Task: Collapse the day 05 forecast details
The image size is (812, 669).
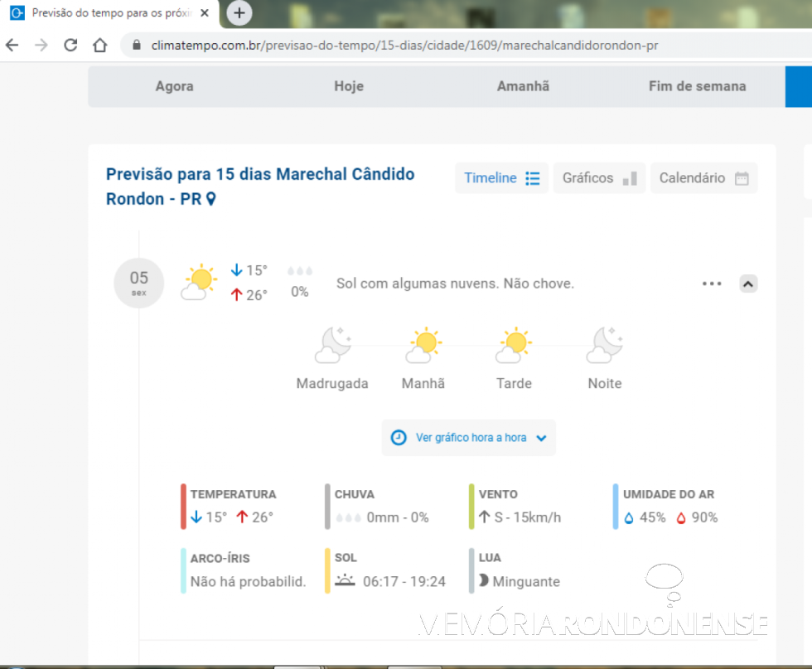Action: (747, 284)
